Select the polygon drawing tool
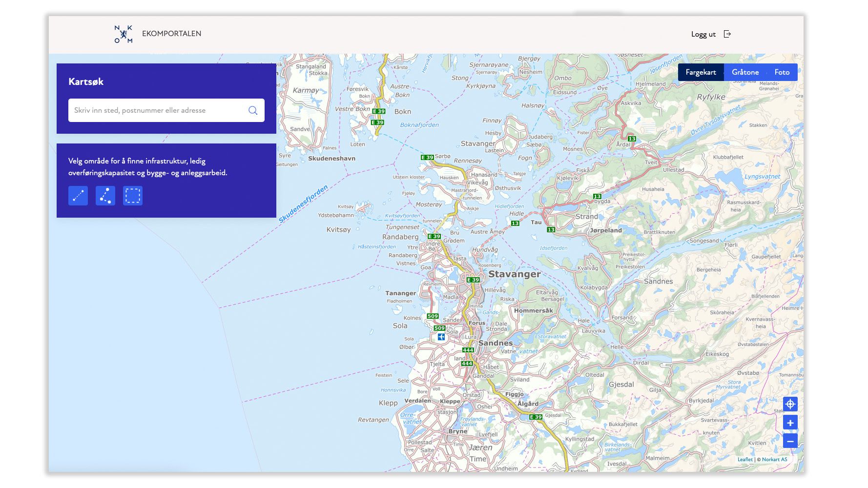868x488 pixels. [105, 196]
